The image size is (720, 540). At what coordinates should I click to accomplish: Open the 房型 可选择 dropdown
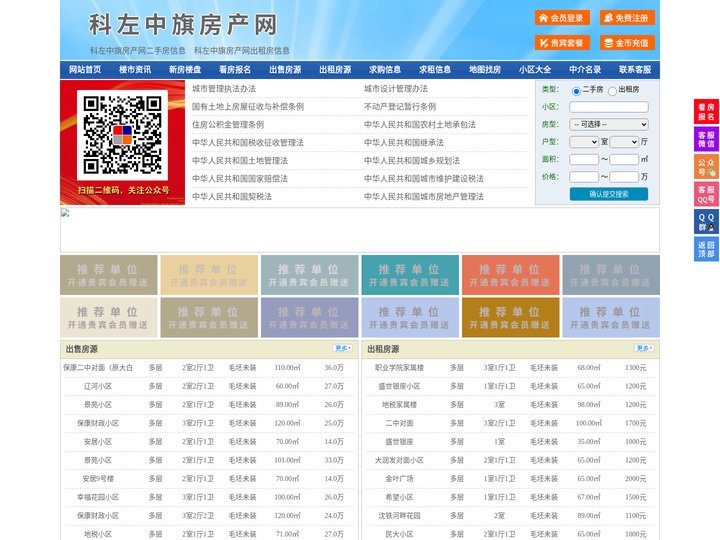609,124
